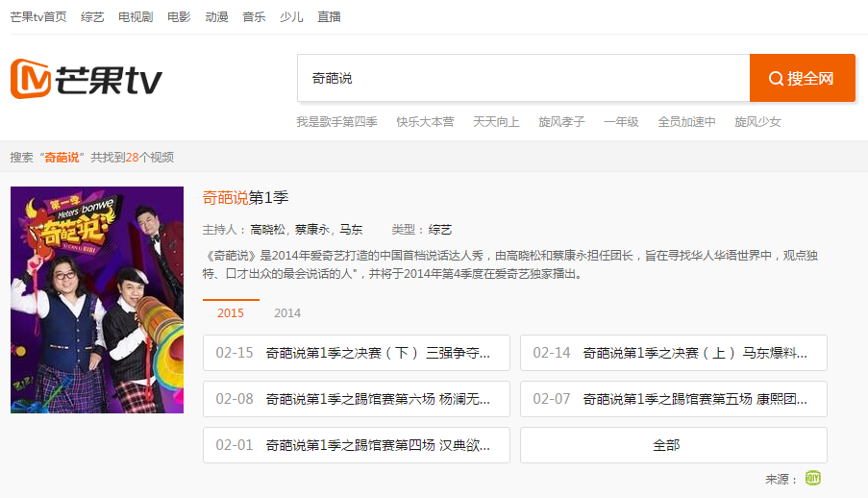Open the 电视剧 navigation item
This screenshot has width=868, height=498.
click(x=136, y=17)
